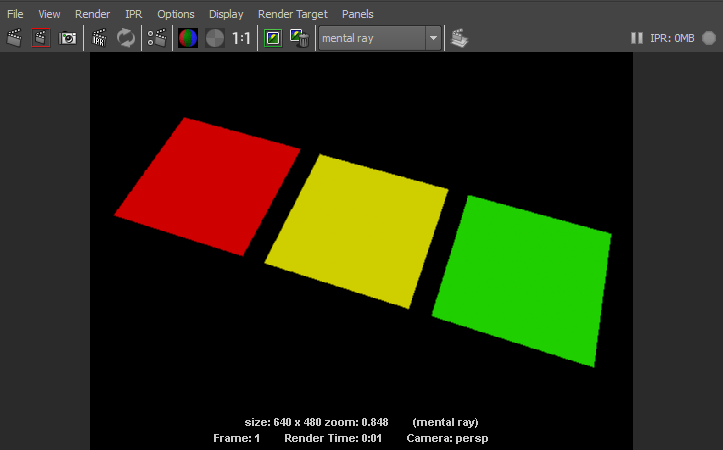Open the View menu
This screenshot has height=450, width=723.
[49, 14]
